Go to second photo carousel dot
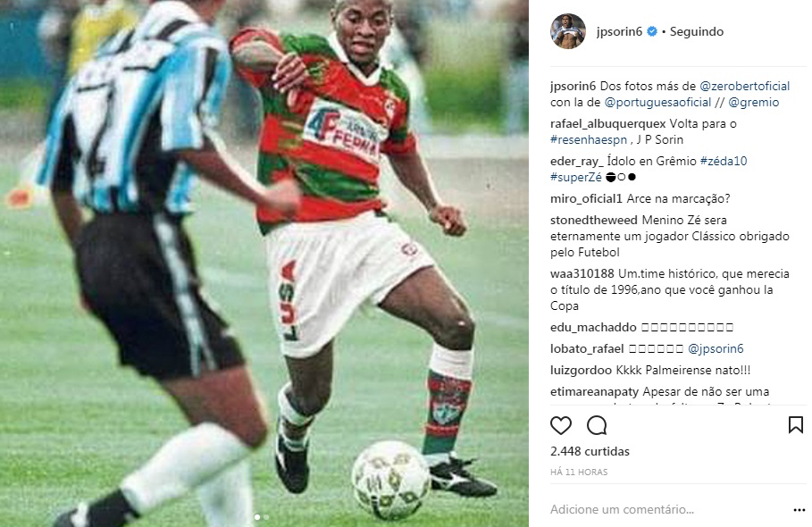This screenshot has height=527, width=812. (x=266, y=516)
